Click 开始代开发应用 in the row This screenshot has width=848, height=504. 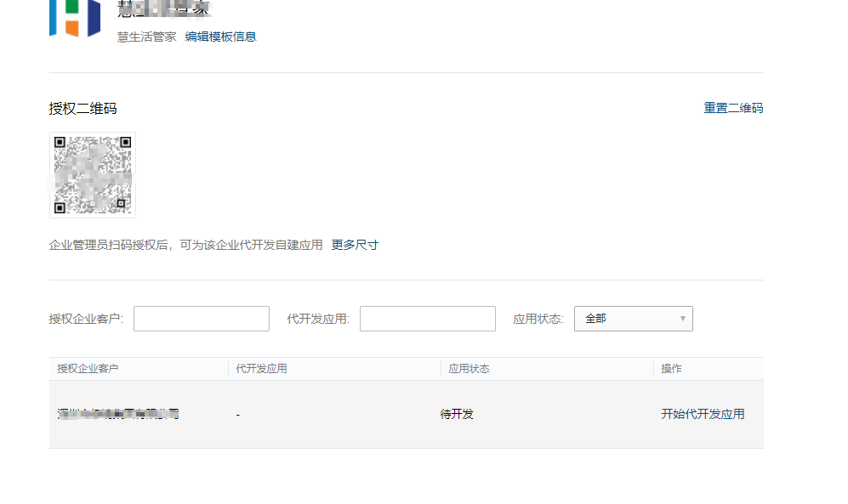pos(703,414)
